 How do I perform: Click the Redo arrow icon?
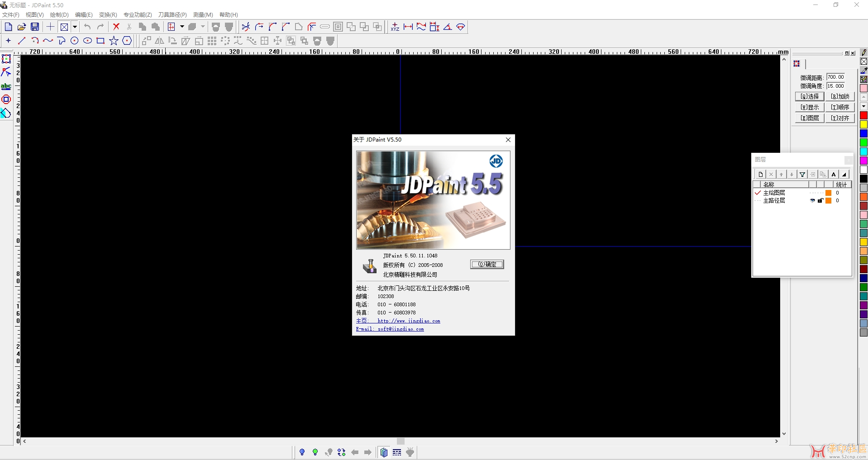point(100,27)
